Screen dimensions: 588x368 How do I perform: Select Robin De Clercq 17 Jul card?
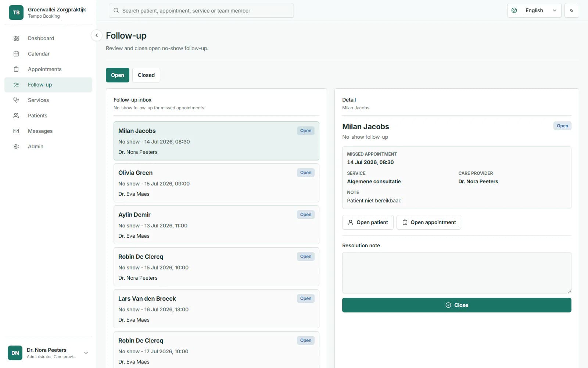pos(216,350)
